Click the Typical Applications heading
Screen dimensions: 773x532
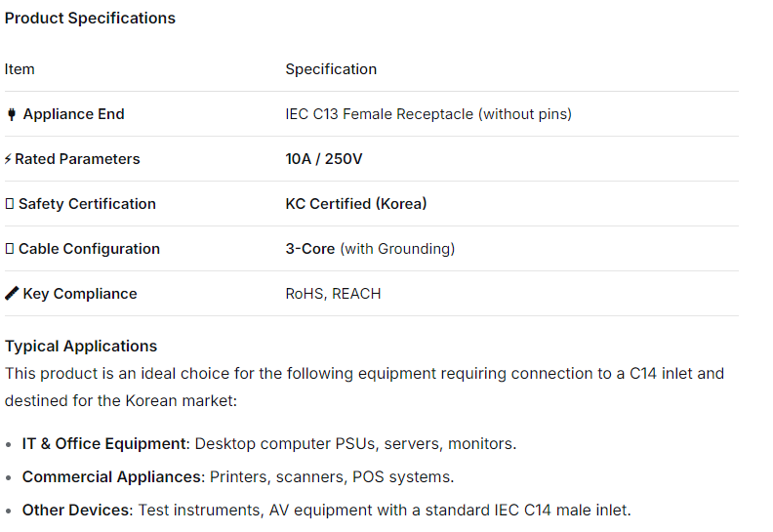[x=81, y=347]
